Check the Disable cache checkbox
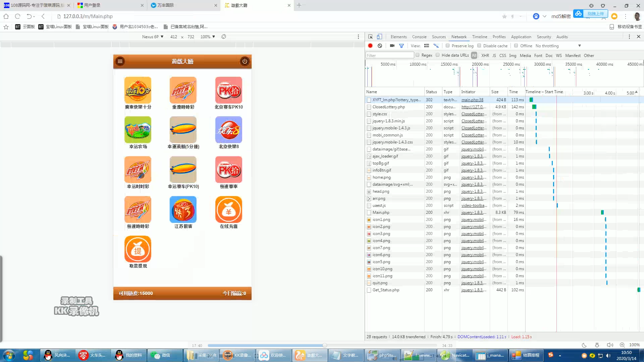 coord(479,46)
